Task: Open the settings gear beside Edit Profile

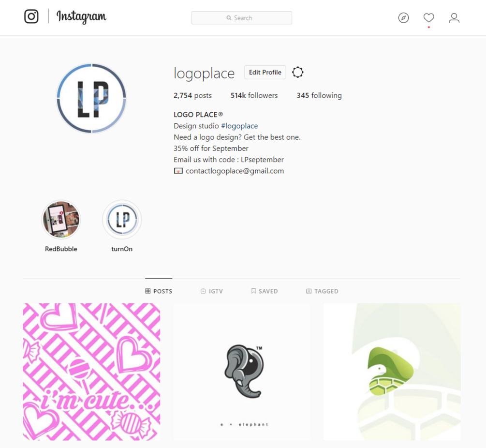Action: pyautogui.click(x=297, y=72)
